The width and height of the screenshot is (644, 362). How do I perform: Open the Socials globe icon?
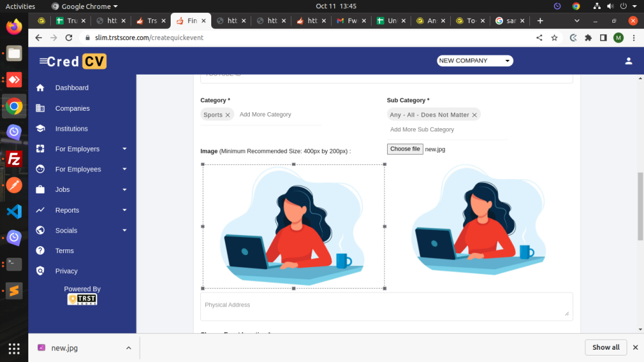(40, 230)
